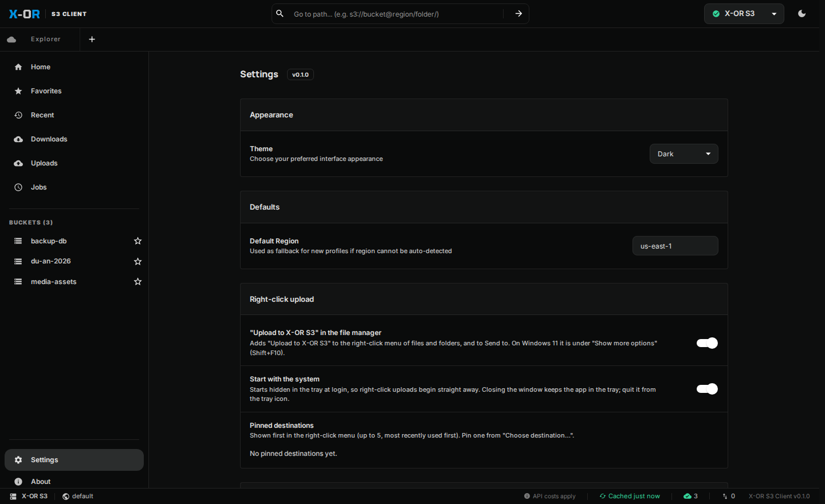This screenshot has width=825, height=504.
Task: Click X-OR S3 in status bar
Action: (x=29, y=496)
